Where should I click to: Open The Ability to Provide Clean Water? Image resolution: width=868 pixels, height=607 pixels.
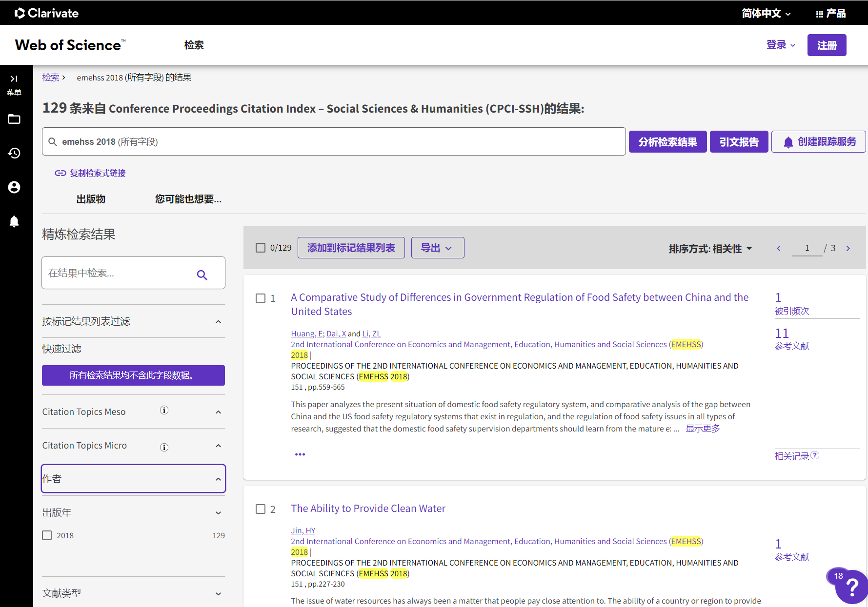368,509
